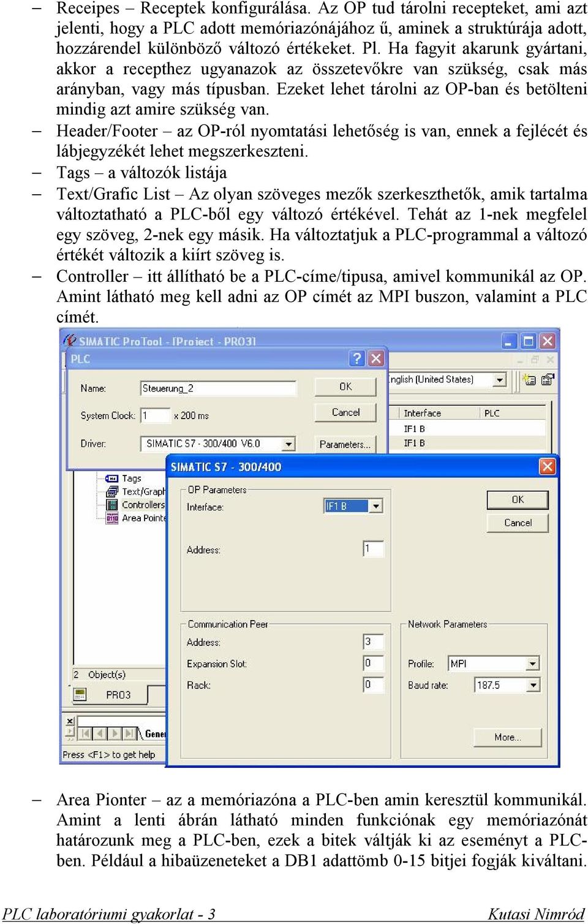Click the Text/Graphic list icon in tree
Viewport: 588px width, 924px height.
pos(112,491)
